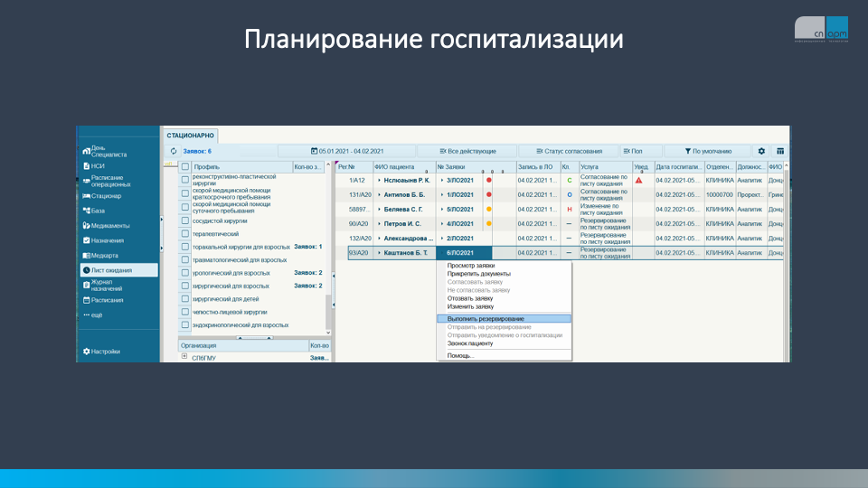Select Отозвать заявку menu entry
Viewport: 868px width, 488px height.
pyautogui.click(x=470, y=298)
